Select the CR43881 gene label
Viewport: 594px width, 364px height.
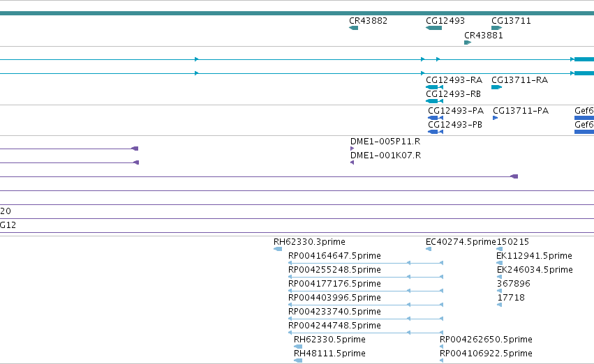click(x=484, y=35)
